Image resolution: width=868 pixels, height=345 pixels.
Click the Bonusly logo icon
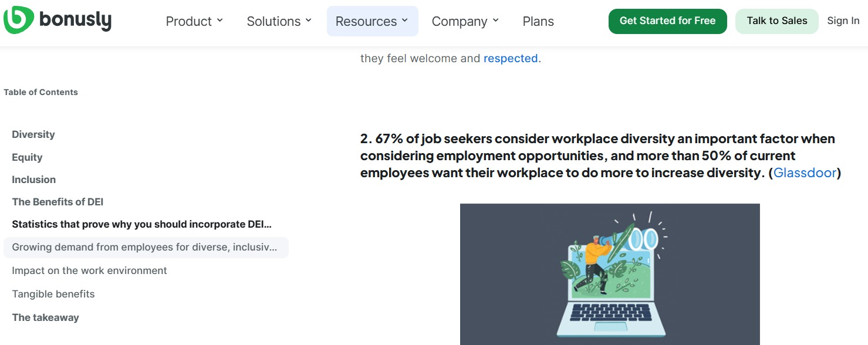pyautogui.click(x=19, y=20)
